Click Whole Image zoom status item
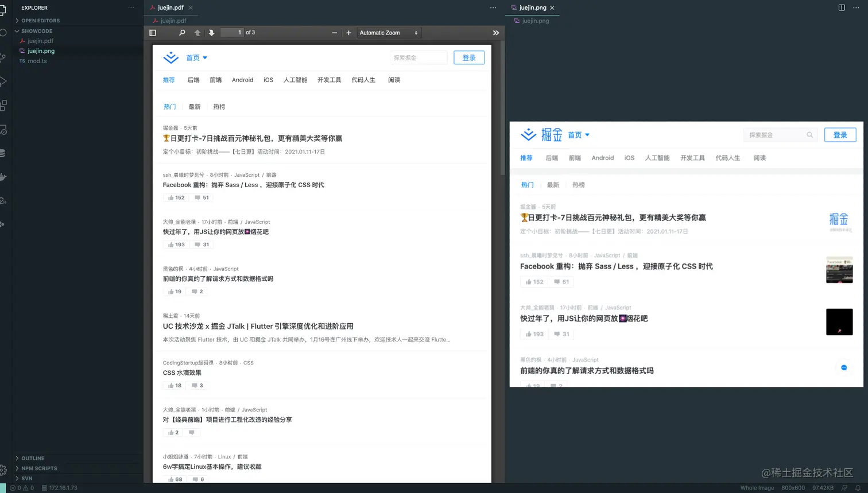The width and height of the screenshot is (868, 493). (757, 488)
